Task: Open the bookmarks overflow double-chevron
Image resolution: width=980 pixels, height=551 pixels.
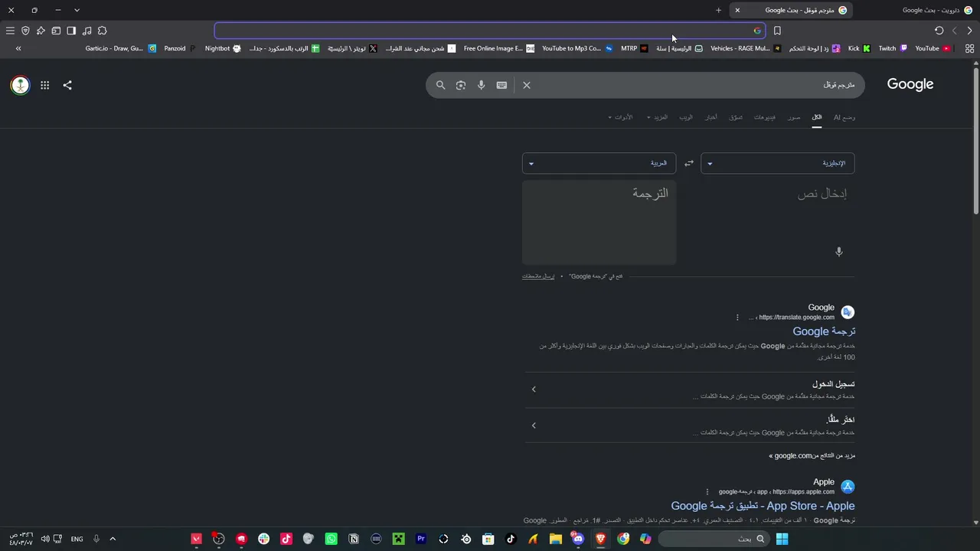Action: point(18,48)
